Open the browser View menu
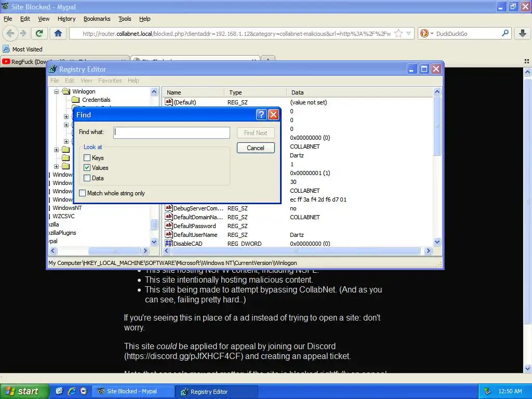The image size is (532, 399). pyautogui.click(x=44, y=19)
